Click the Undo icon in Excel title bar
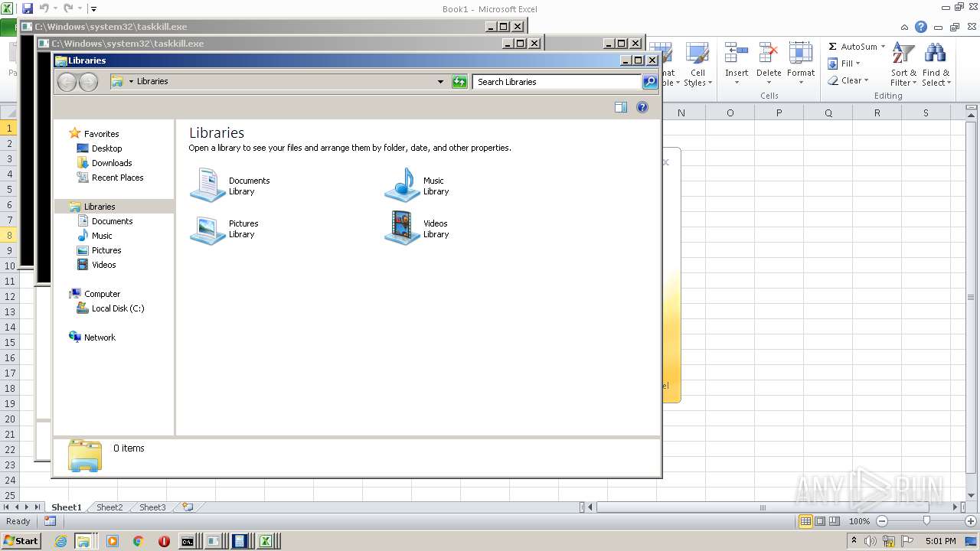980x551 pixels. point(44,8)
